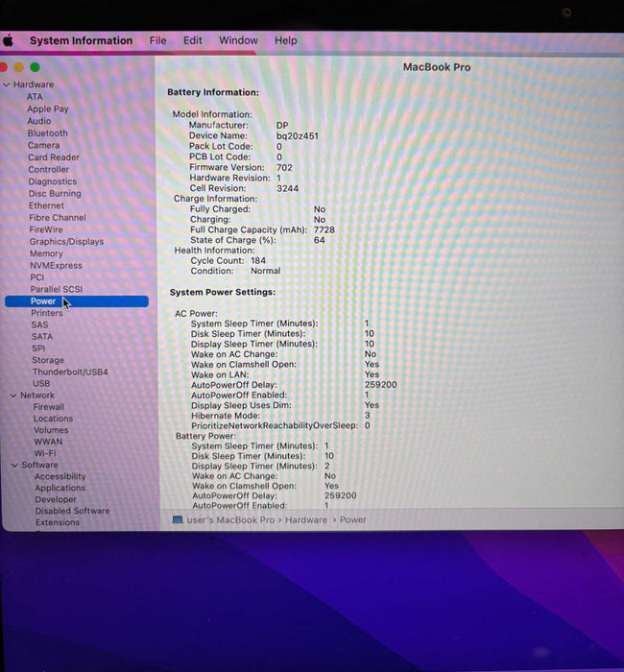This screenshot has height=672, width=624.
Task: Select Fibre Channel in the sidebar
Action: [58, 218]
